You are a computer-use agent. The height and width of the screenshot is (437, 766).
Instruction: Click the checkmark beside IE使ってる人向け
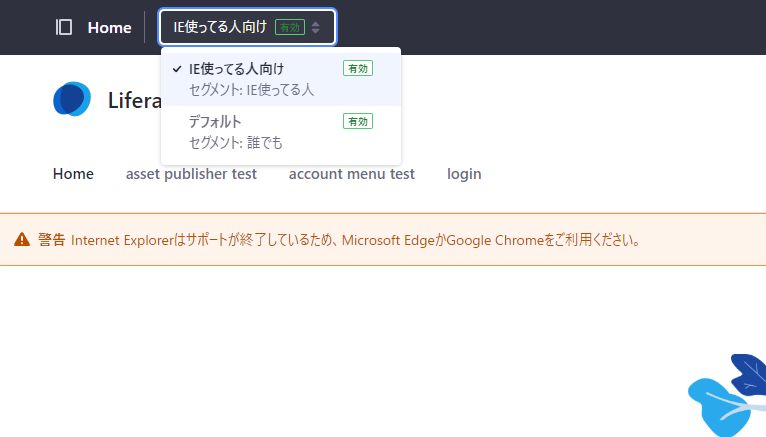[177, 69]
